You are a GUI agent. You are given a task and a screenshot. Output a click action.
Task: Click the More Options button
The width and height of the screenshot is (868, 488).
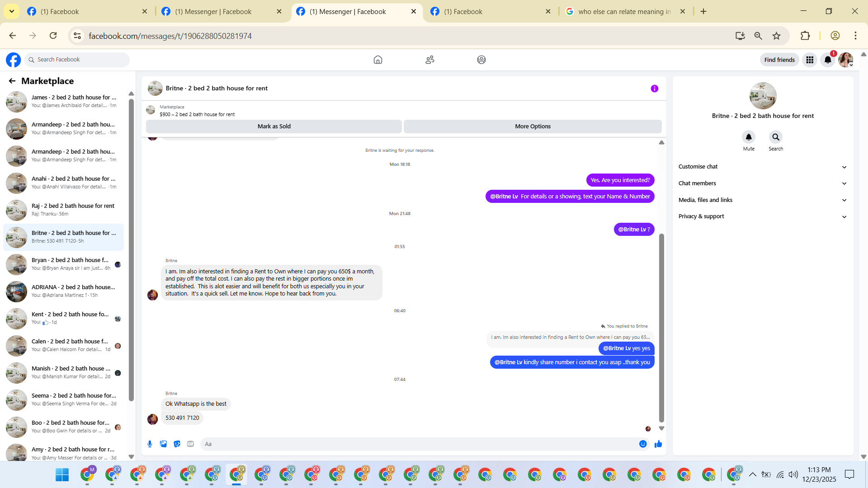coord(532,127)
